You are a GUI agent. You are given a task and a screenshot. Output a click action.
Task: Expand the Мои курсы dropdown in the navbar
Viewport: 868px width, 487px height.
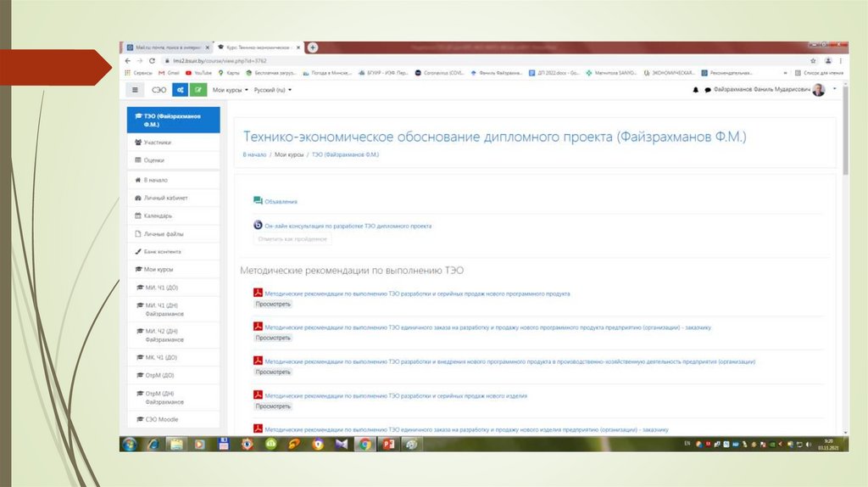[x=231, y=90]
